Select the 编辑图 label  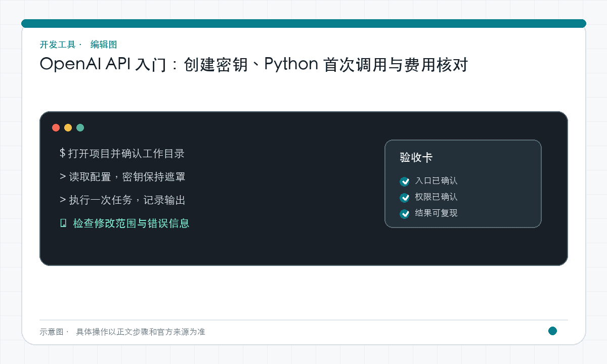[104, 44]
